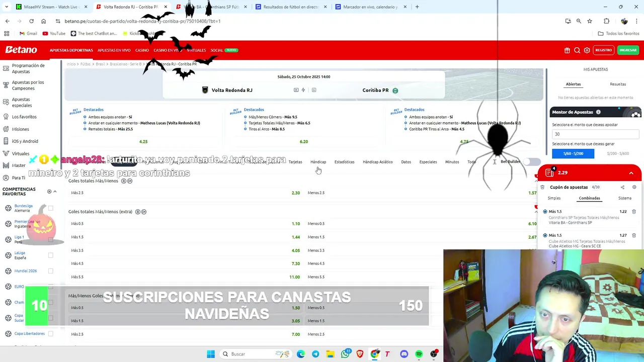Viewport: 644px width, 362px height.
Task: Toggle the Bet Builder switch
Action: pyautogui.click(x=531, y=162)
